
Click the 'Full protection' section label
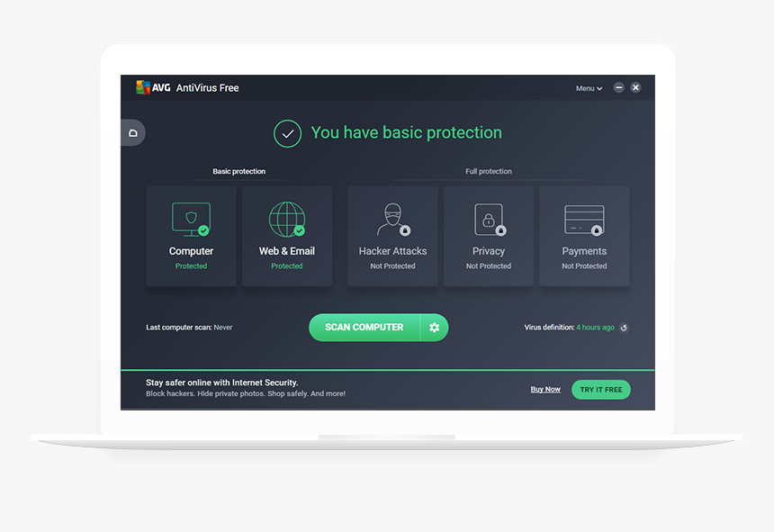click(x=488, y=171)
